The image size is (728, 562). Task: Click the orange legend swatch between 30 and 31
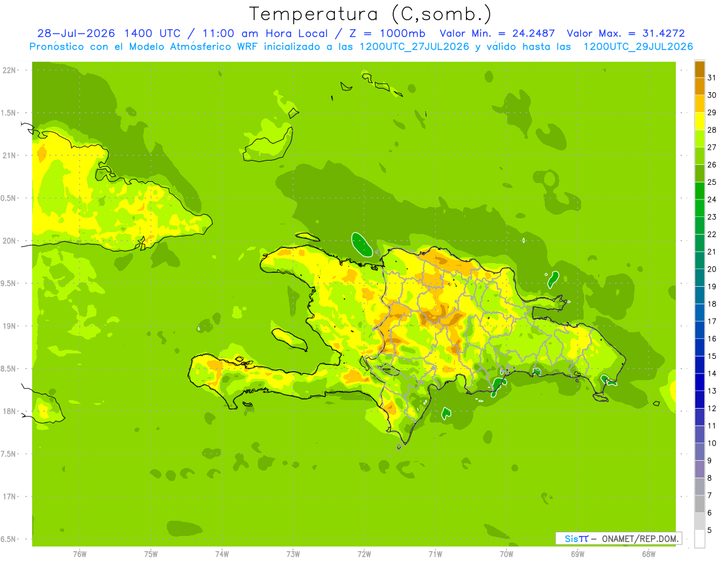699,87
